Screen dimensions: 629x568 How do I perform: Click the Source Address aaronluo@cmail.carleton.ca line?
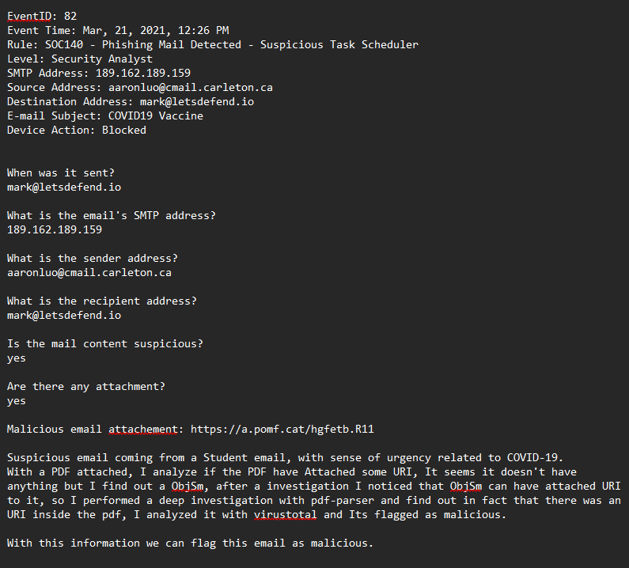pos(140,87)
